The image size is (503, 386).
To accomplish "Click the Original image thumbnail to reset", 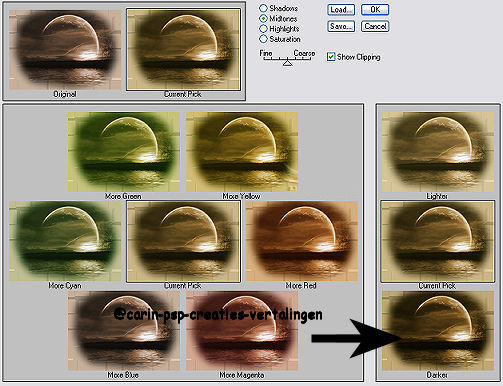I will [x=65, y=49].
